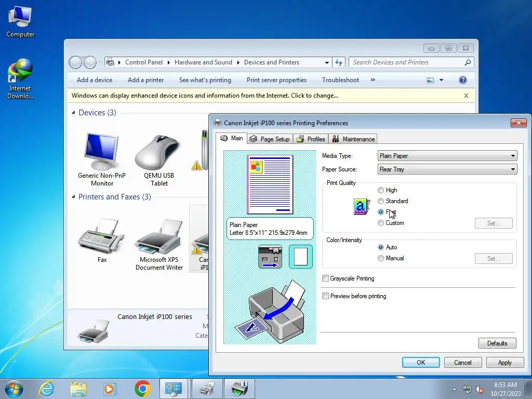Screen dimensions: 532x399
Task: Open the Windows Start menu
Action: [14, 389]
